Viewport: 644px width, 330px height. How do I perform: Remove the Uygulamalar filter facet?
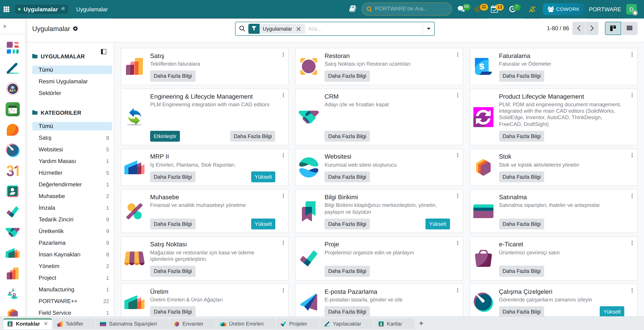(x=298, y=29)
